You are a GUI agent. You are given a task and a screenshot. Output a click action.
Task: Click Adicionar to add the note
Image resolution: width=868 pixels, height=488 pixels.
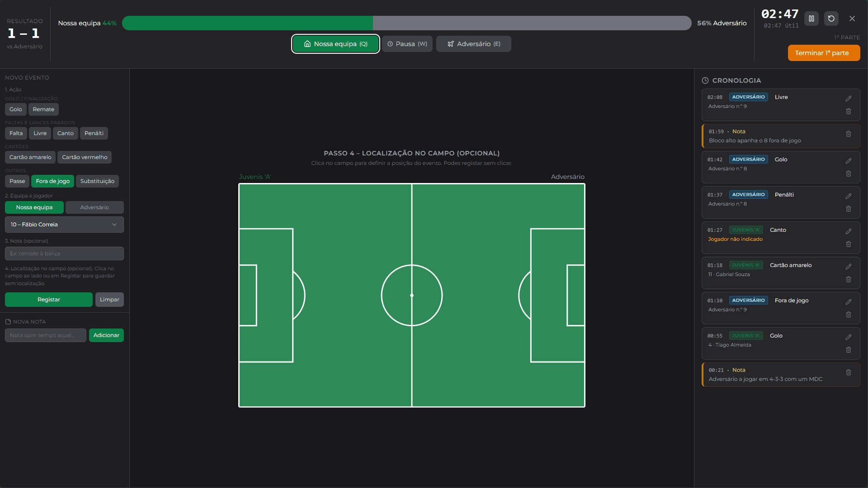click(106, 335)
